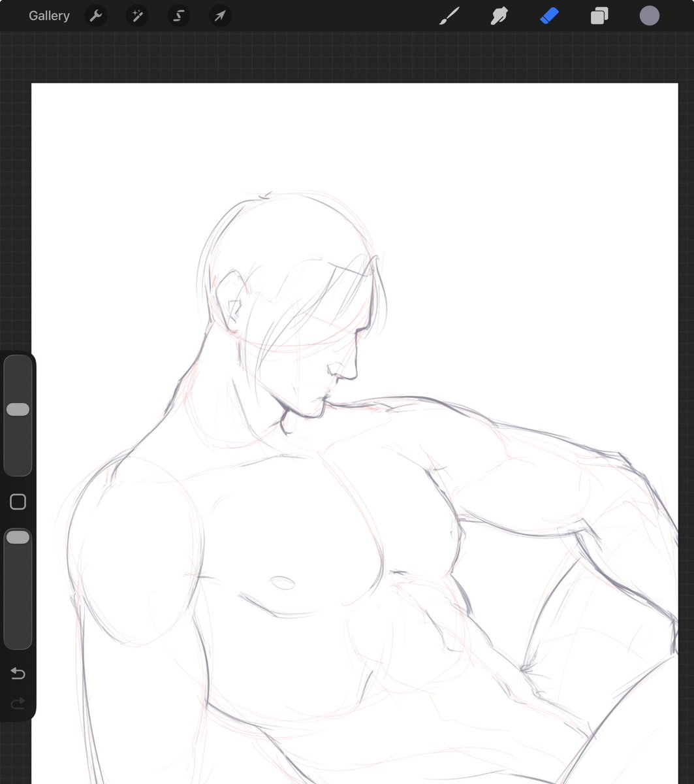Open the active color picker circle

pyautogui.click(x=649, y=16)
